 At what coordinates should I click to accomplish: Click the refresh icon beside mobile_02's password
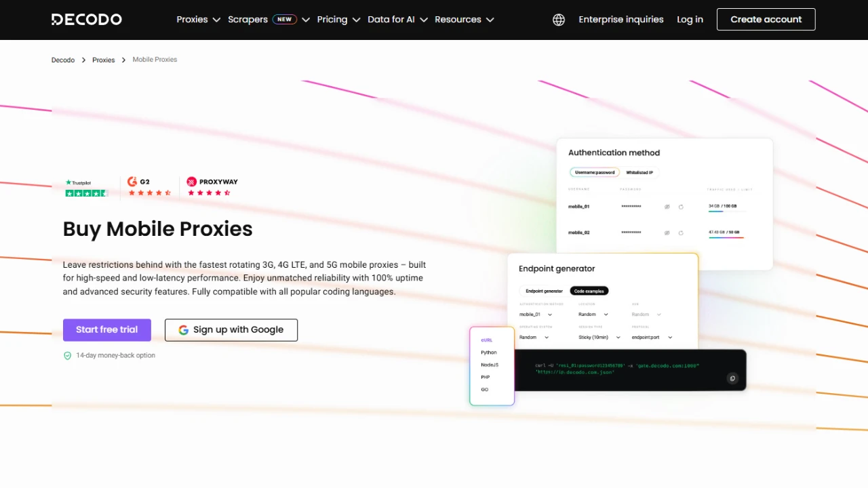[x=681, y=232]
